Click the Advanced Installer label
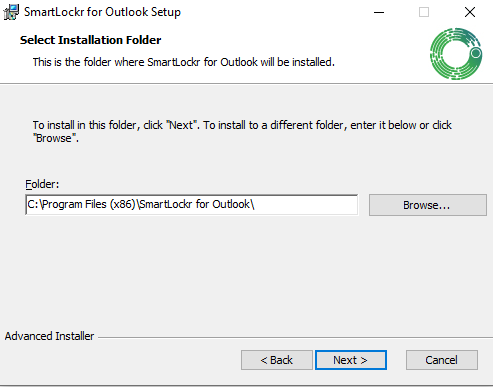This screenshot has width=493, height=387. tap(49, 336)
